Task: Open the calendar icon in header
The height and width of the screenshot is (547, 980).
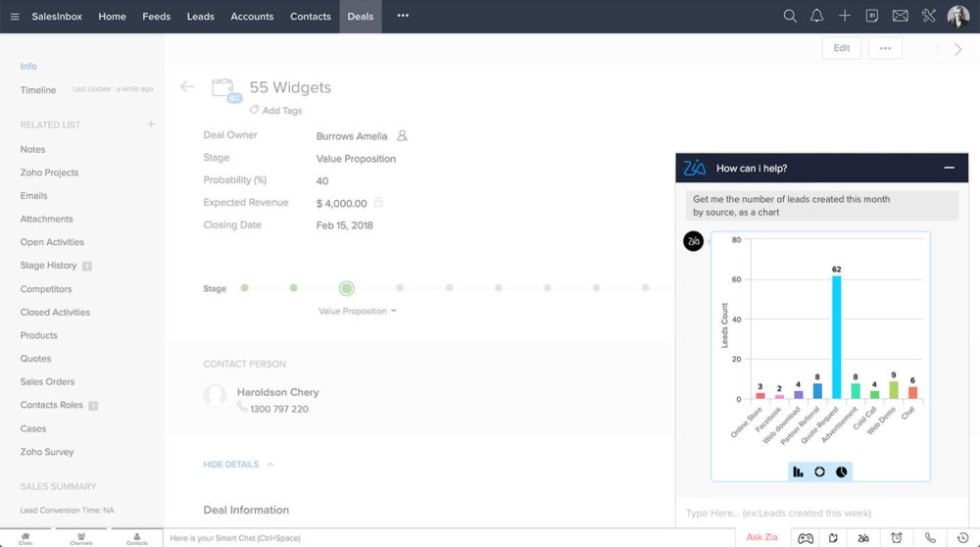Action: [x=872, y=16]
